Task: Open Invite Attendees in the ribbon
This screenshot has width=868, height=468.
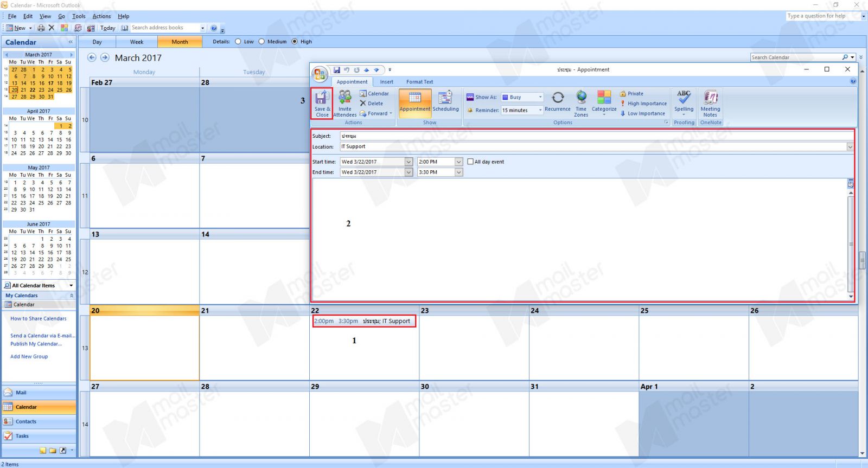Action: click(x=345, y=104)
